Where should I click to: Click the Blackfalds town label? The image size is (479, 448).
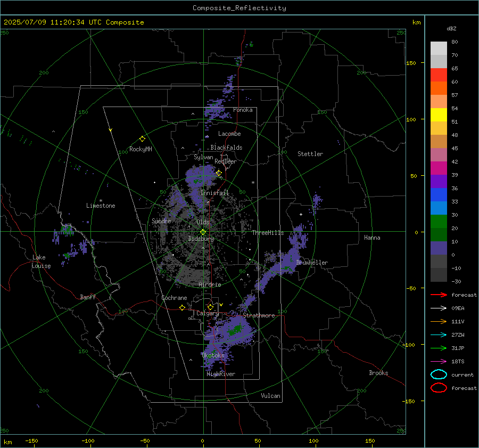[x=226, y=148]
